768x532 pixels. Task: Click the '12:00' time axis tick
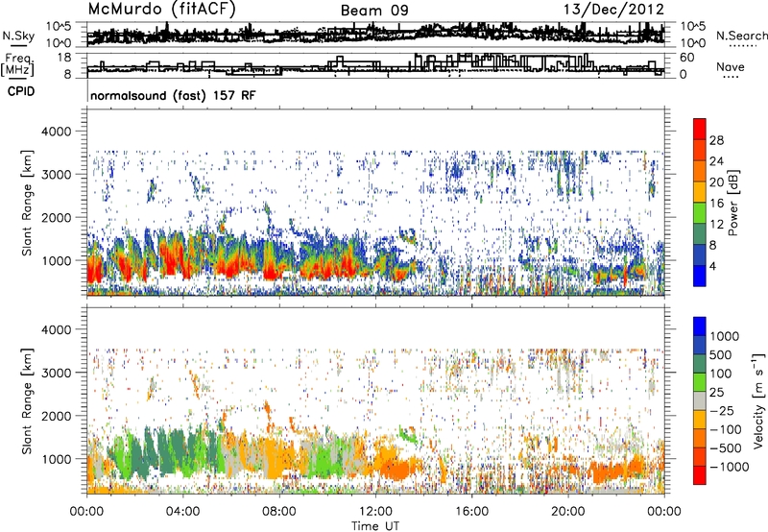[375, 512]
